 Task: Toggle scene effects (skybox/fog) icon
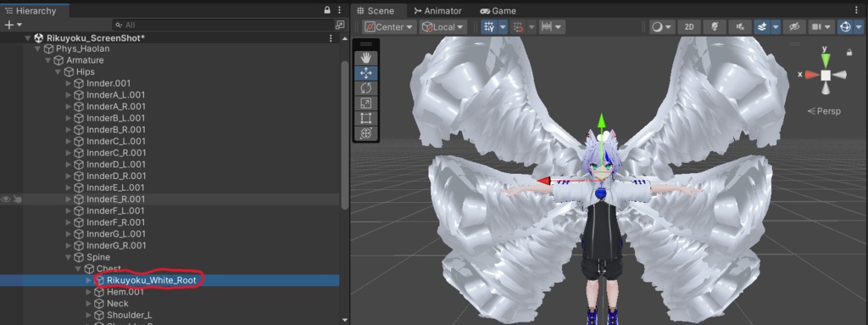762,26
